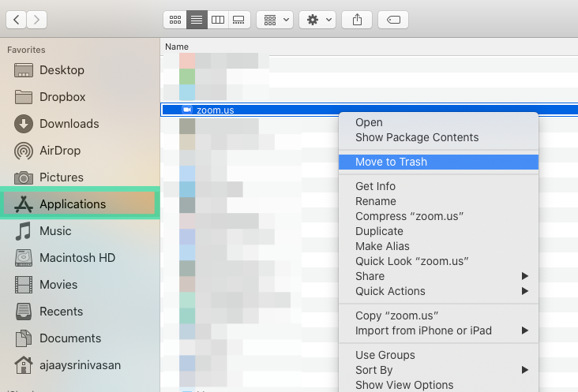Open Applications in the sidebar
This screenshot has width=578, height=392.
72,204
